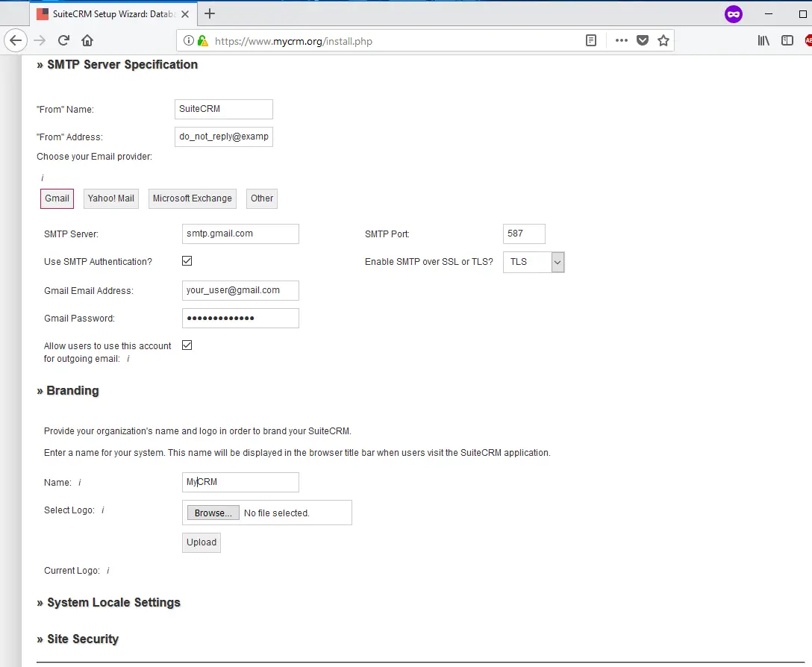
Task: Reload the current install page
Action: [x=63, y=40]
